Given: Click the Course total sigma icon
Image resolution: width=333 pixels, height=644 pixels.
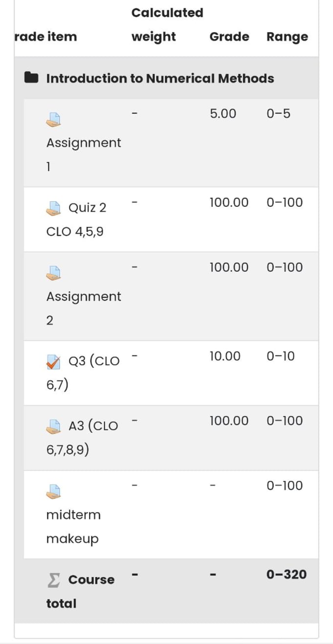Looking at the screenshot, I should coord(53,580).
